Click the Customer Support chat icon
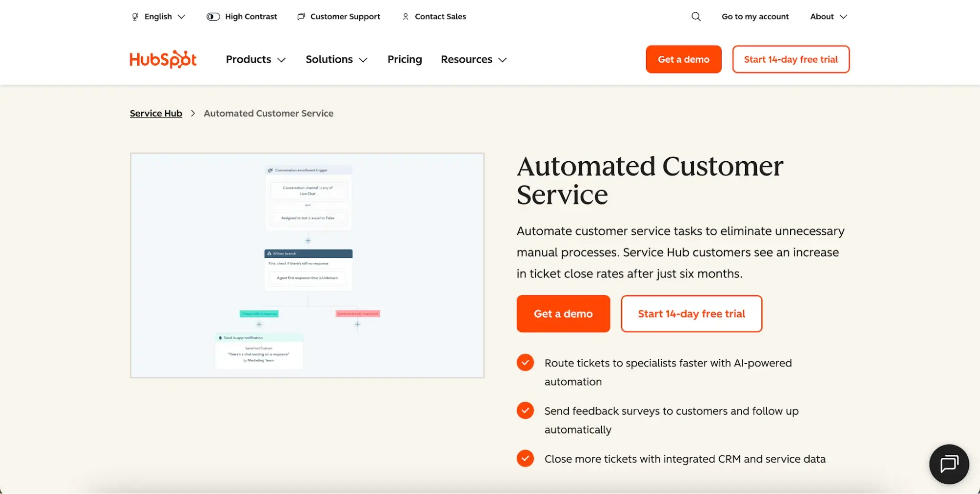 tap(301, 17)
